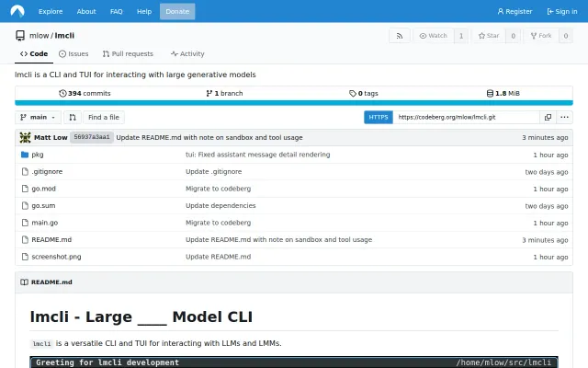The height and width of the screenshot is (368, 588).
Task: View the watchers count 1
Action: pyautogui.click(x=461, y=36)
